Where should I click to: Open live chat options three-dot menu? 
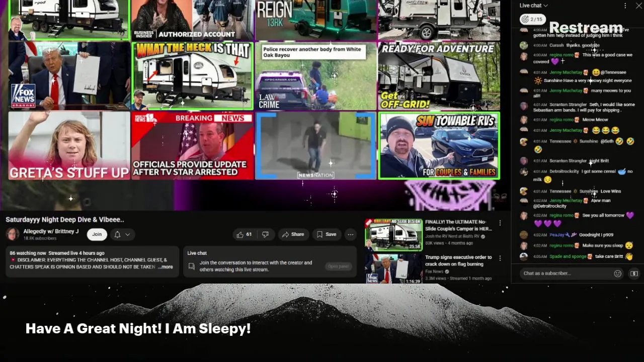tap(625, 6)
